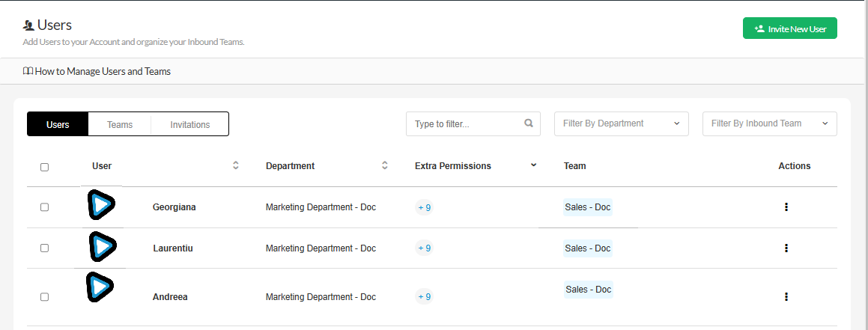Open Filter By Department dropdown
The image size is (868, 330).
(x=621, y=123)
